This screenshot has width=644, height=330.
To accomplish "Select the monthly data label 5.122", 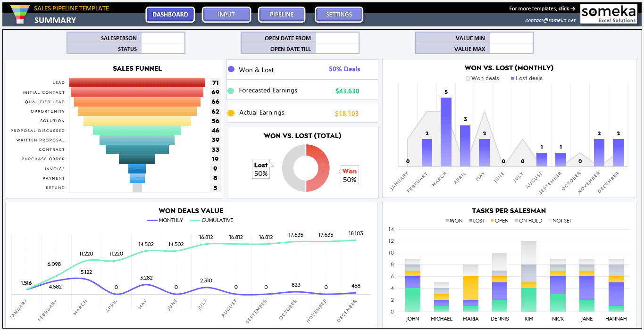I will pyautogui.click(x=86, y=272).
